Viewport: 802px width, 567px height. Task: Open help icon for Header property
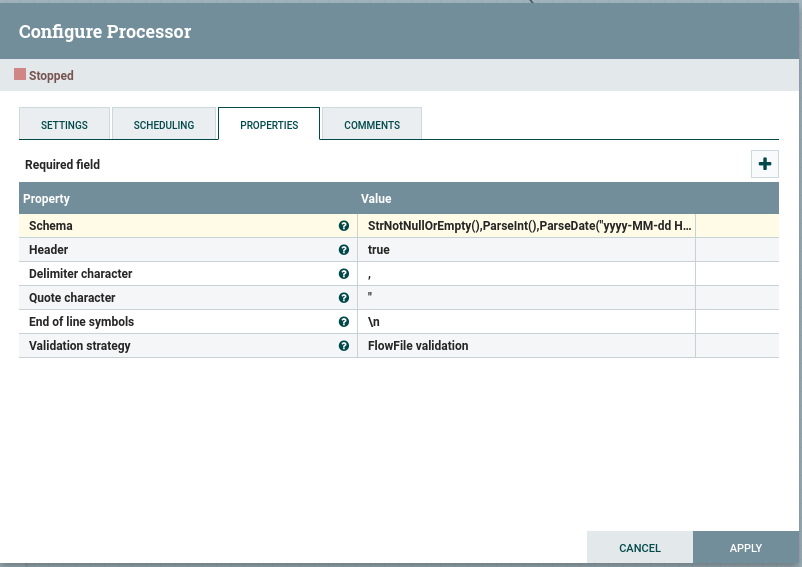point(344,250)
